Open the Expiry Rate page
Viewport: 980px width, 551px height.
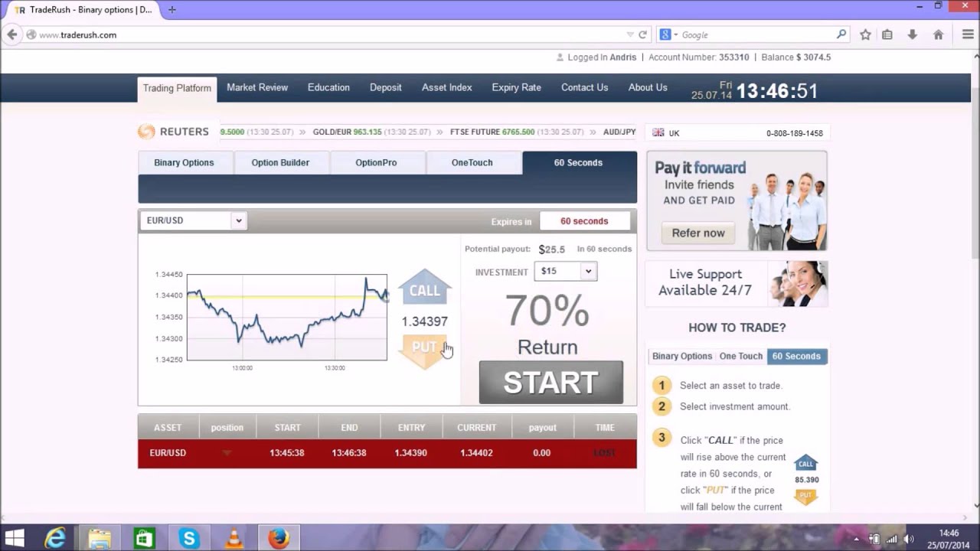coord(516,87)
